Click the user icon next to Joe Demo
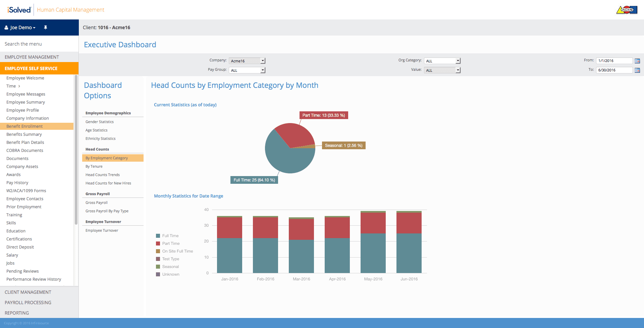The height and width of the screenshot is (328, 644). (x=6, y=28)
